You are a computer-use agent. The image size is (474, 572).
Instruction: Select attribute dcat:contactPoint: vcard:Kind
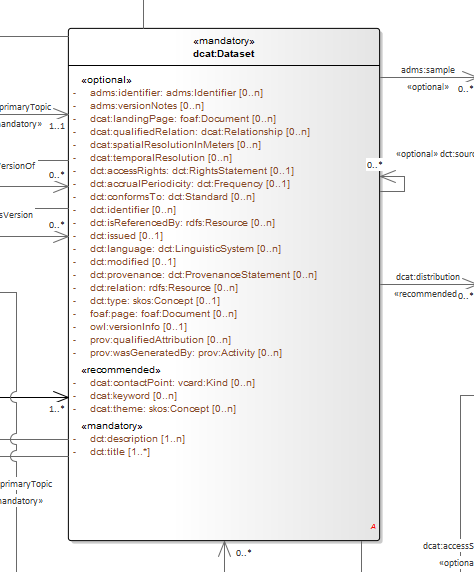click(172, 383)
